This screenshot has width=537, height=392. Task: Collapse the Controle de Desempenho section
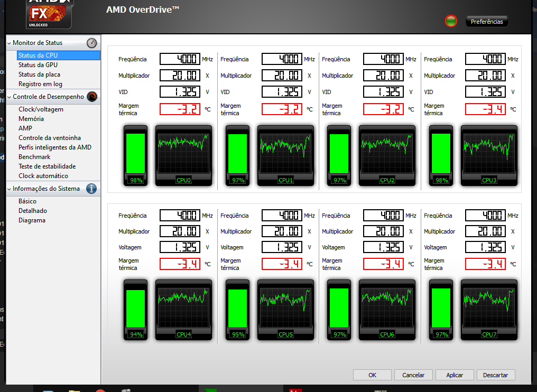(x=9, y=97)
